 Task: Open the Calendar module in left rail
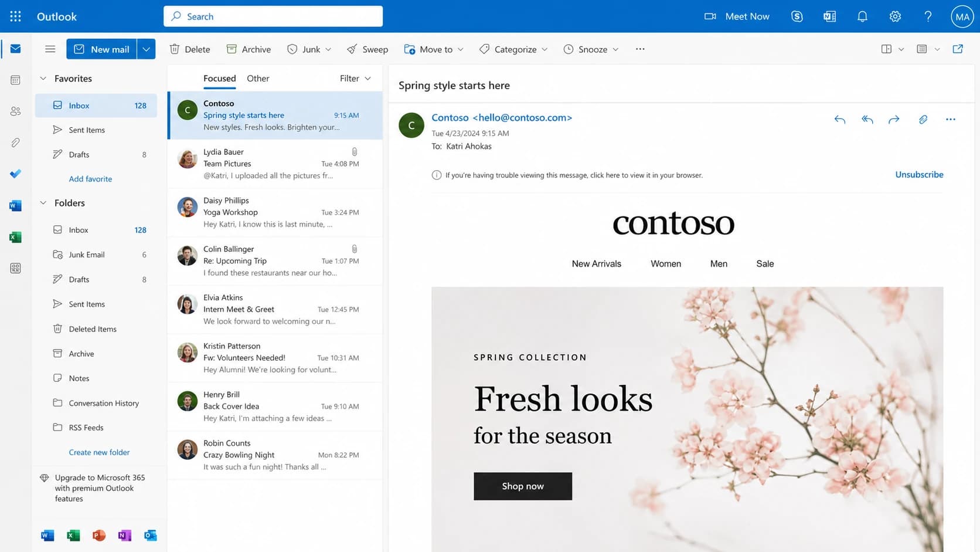coord(16,80)
